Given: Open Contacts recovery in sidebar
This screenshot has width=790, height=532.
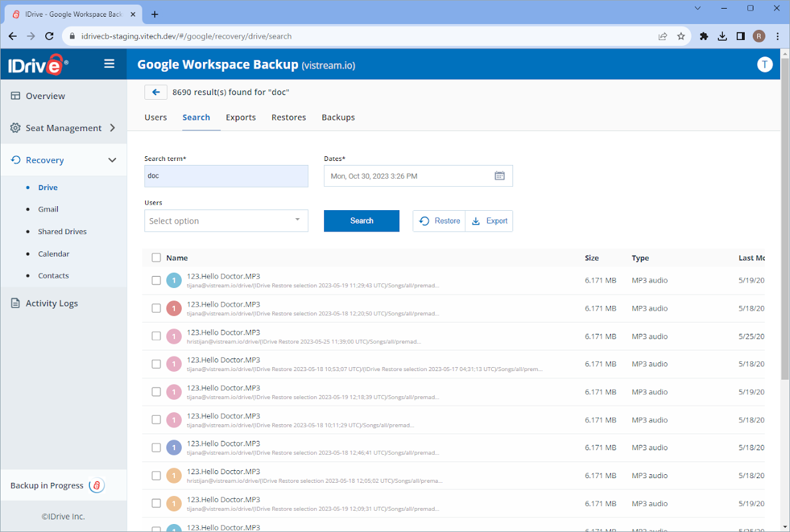Looking at the screenshot, I should (x=53, y=276).
